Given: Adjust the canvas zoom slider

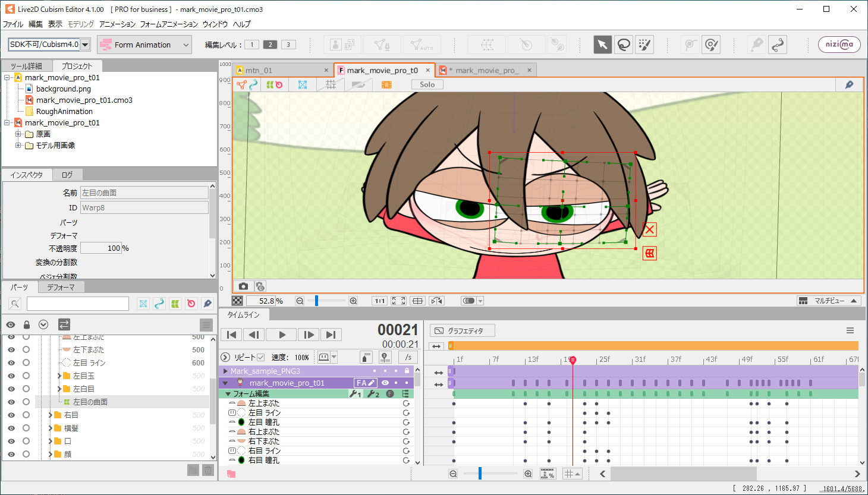Looking at the screenshot, I should click(x=316, y=301).
